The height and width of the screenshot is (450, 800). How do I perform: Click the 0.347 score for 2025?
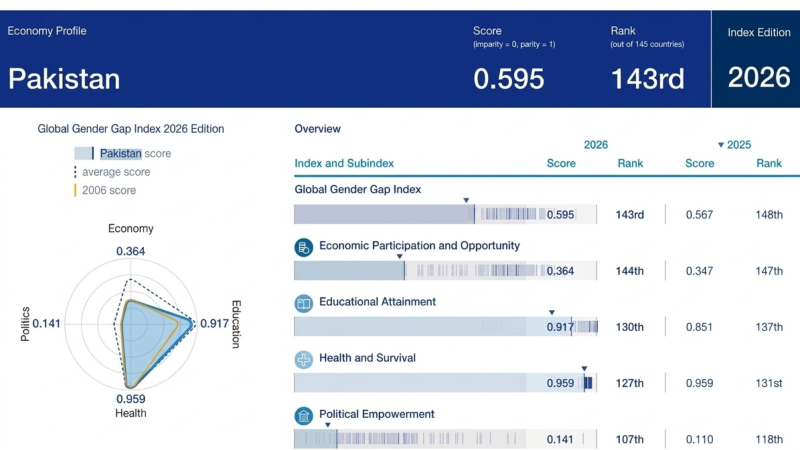pos(699,271)
